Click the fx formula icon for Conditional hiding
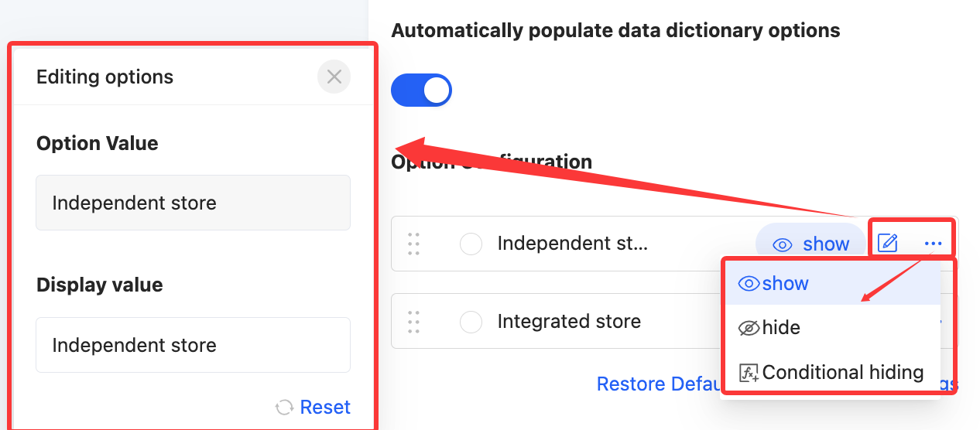 749,373
